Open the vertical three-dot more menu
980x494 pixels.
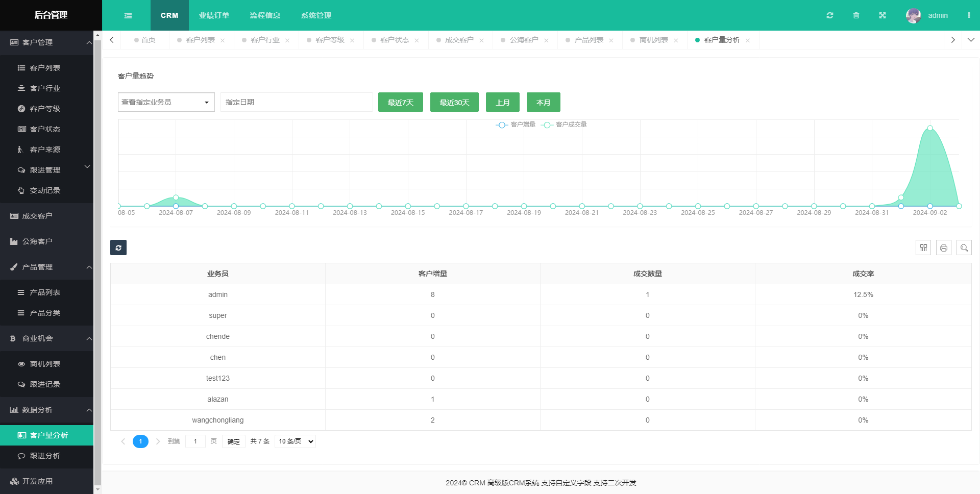[x=969, y=15]
